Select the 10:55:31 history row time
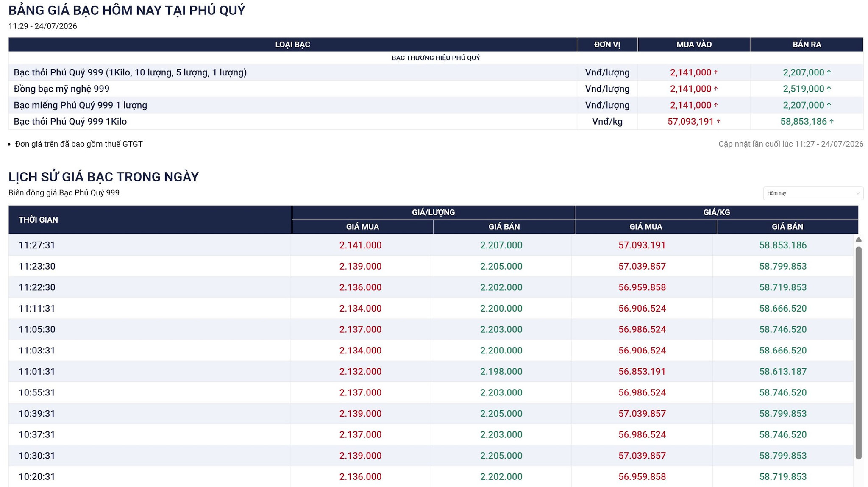868x487 pixels. (37, 392)
